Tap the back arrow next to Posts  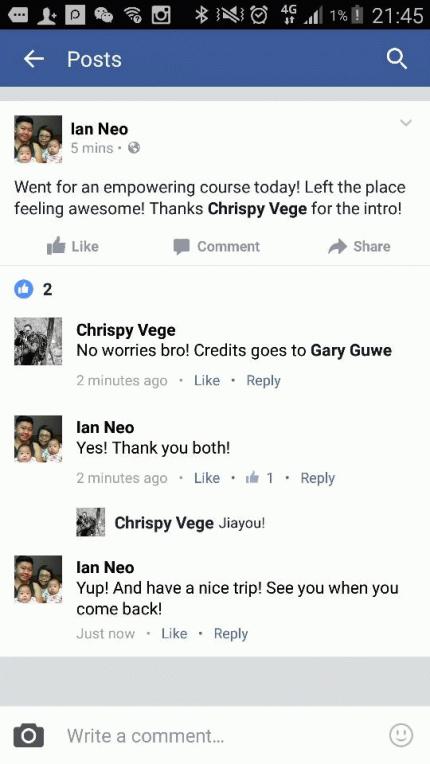(x=34, y=59)
